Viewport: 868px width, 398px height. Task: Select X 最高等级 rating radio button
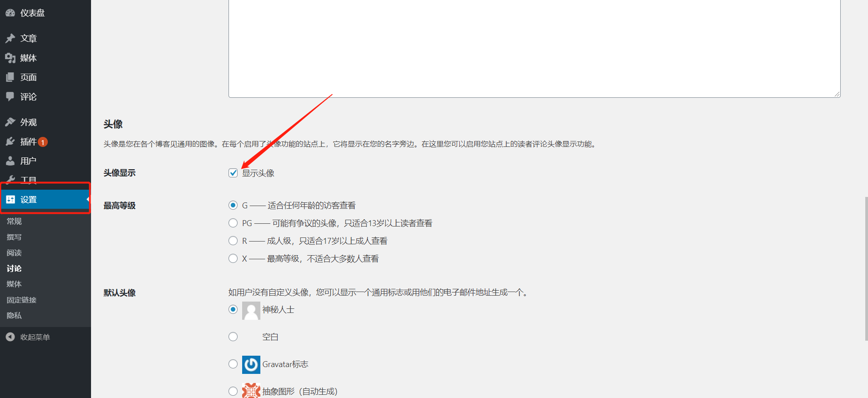pos(233,258)
